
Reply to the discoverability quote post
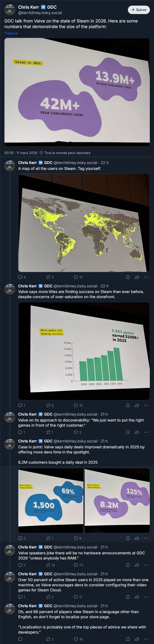pos(20,432)
